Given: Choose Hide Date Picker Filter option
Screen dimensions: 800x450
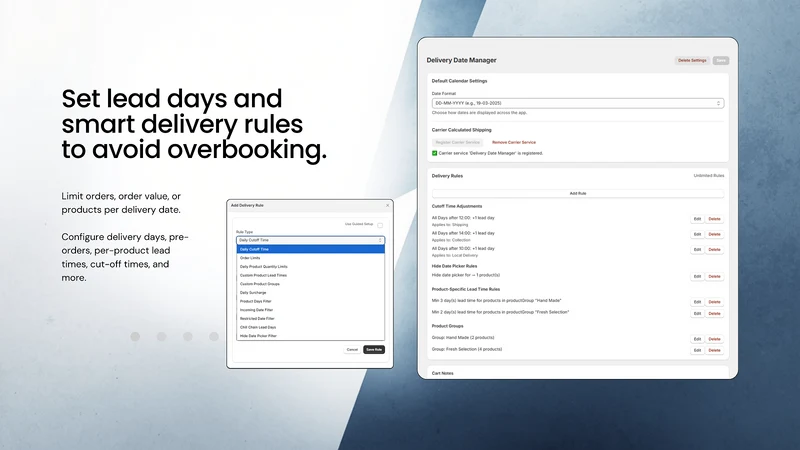Looking at the screenshot, I should coord(310,336).
